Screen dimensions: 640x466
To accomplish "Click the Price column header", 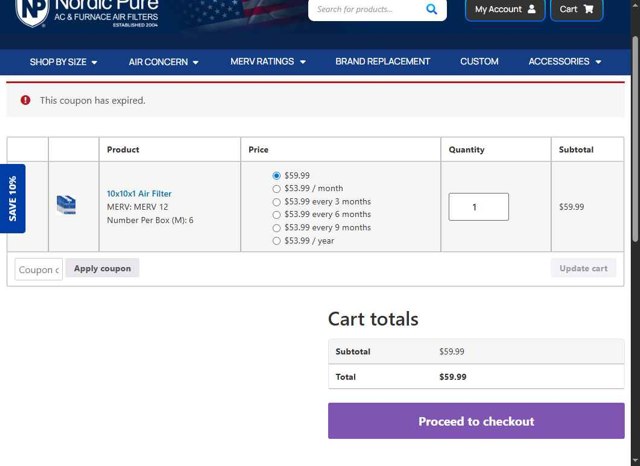I will click(258, 149).
